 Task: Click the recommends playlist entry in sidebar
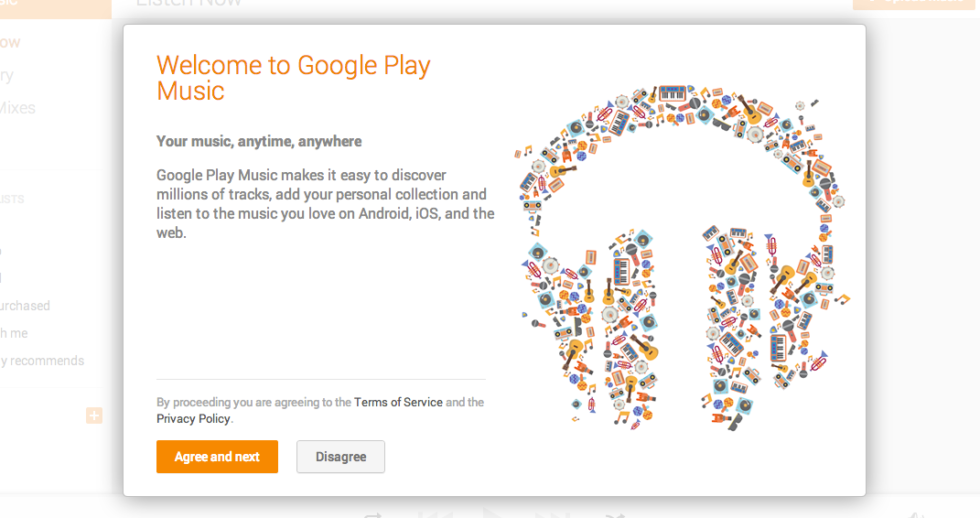[42, 361]
